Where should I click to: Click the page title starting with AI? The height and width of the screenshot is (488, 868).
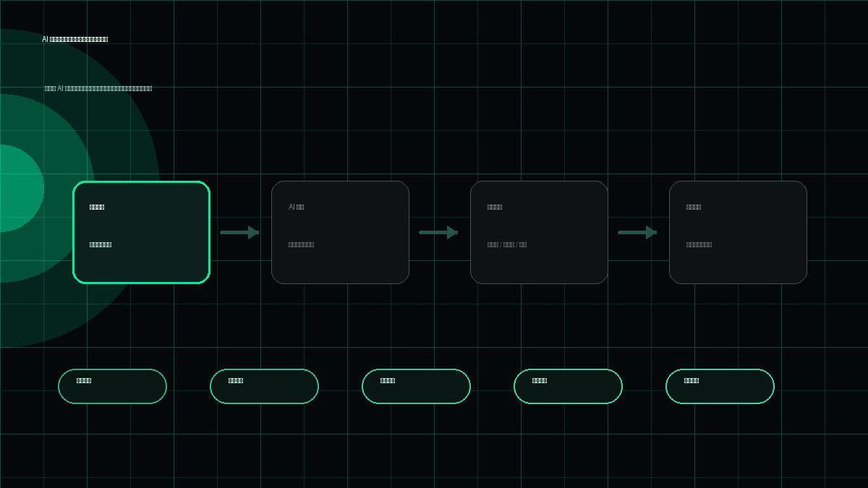(x=75, y=39)
